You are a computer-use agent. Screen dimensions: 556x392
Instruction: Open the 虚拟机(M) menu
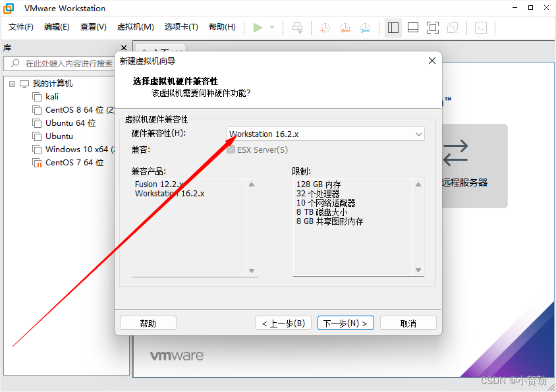click(x=136, y=27)
